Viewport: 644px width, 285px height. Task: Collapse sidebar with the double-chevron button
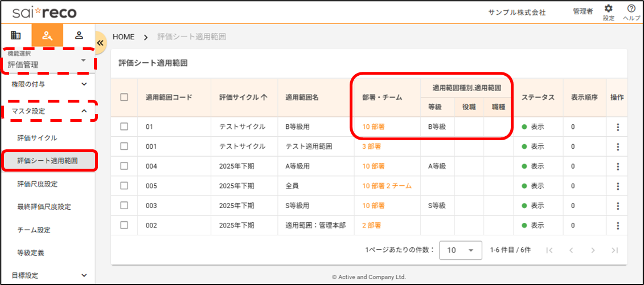click(101, 43)
